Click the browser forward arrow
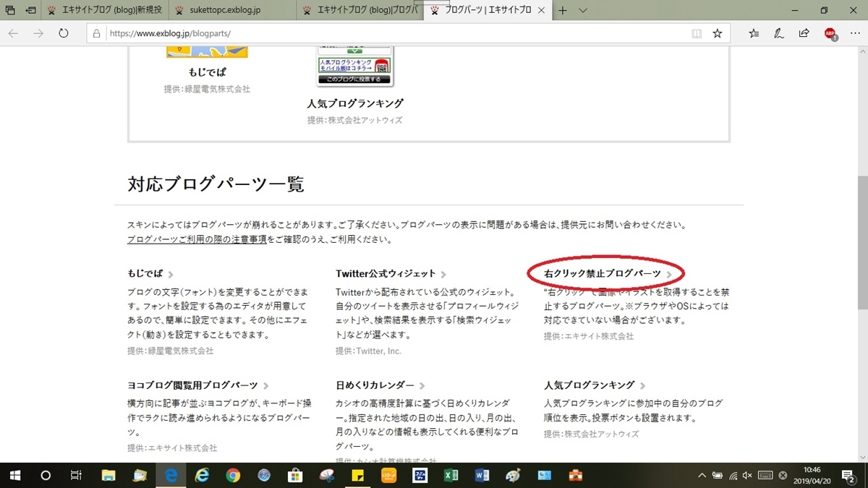The width and height of the screenshot is (868, 488). pos(38,33)
